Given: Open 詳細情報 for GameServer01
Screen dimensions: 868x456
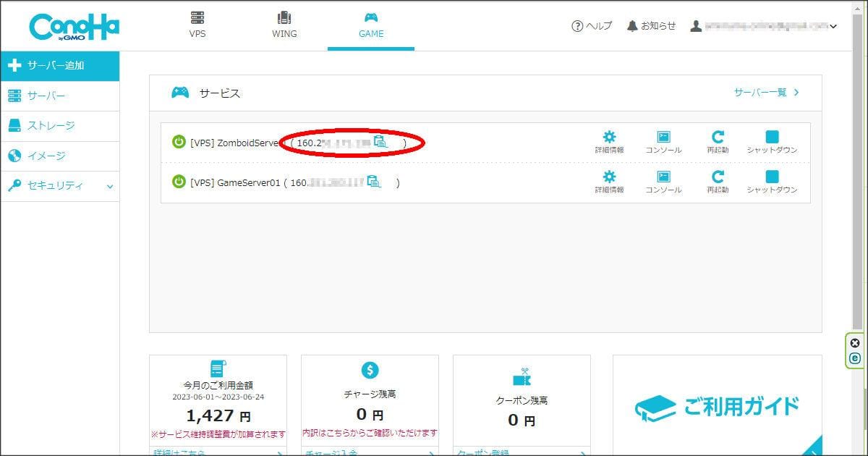Looking at the screenshot, I should pyautogui.click(x=610, y=182).
